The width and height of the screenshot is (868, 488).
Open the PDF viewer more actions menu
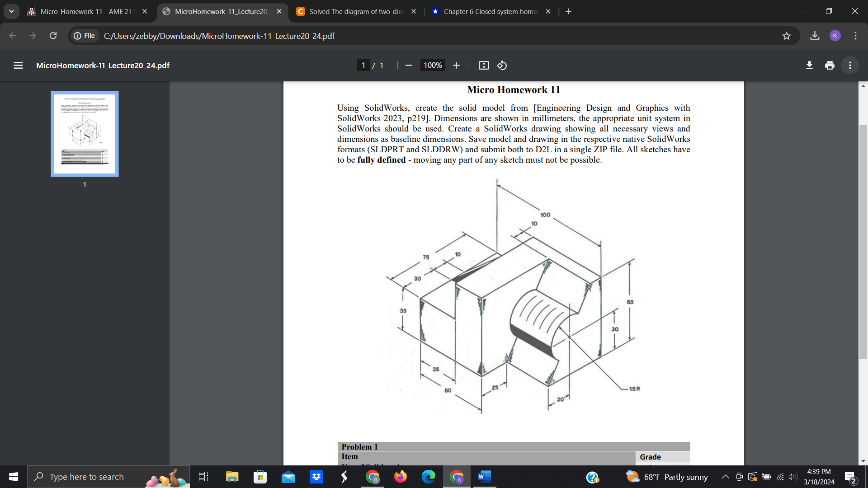(x=850, y=66)
